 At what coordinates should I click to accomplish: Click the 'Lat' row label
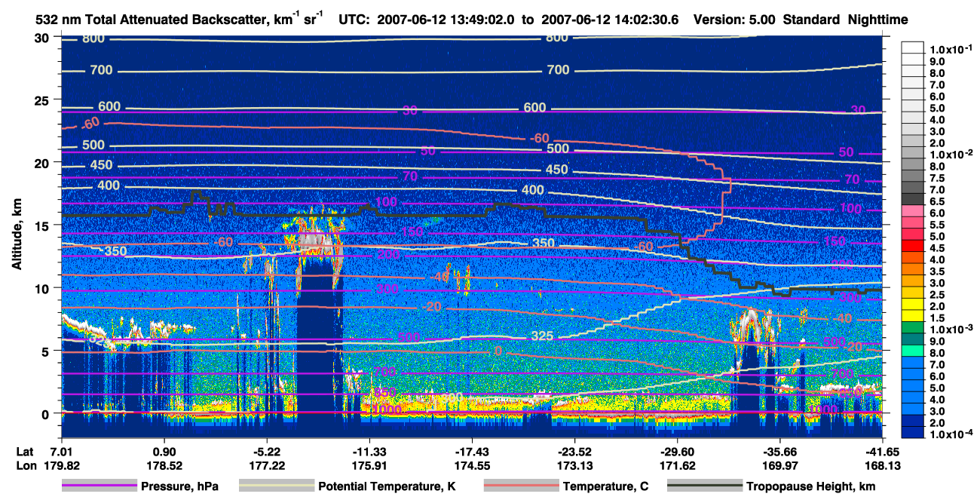click(25, 451)
